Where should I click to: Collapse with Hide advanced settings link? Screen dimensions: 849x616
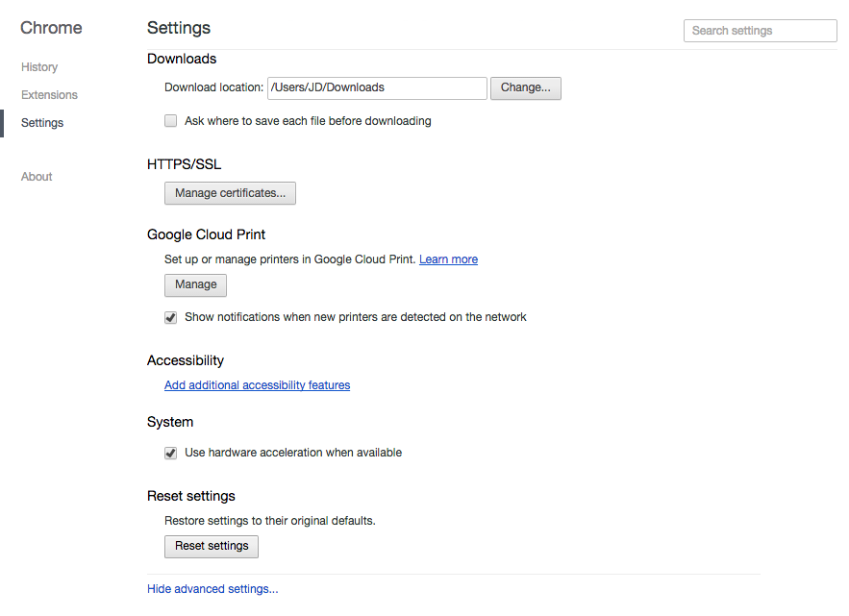(x=212, y=589)
